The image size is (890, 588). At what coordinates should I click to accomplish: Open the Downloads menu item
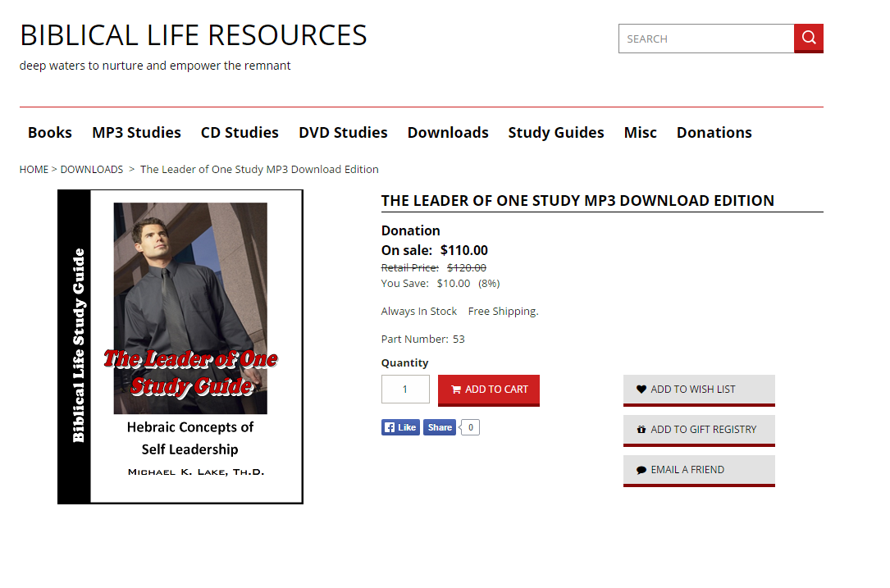tap(448, 133)
